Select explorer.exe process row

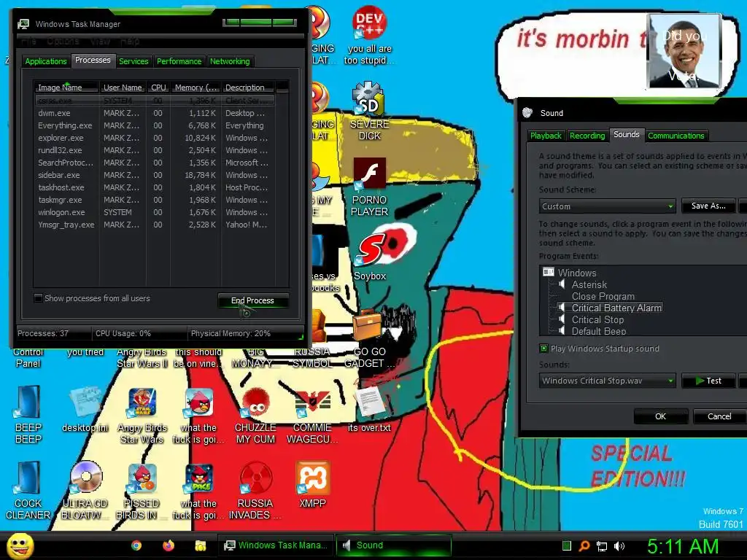tap(155, 138)
